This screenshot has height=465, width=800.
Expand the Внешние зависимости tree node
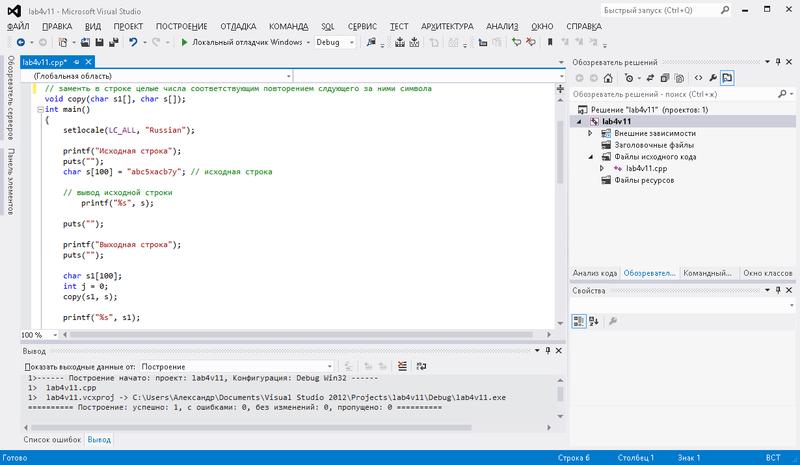(x=590, y=133)
